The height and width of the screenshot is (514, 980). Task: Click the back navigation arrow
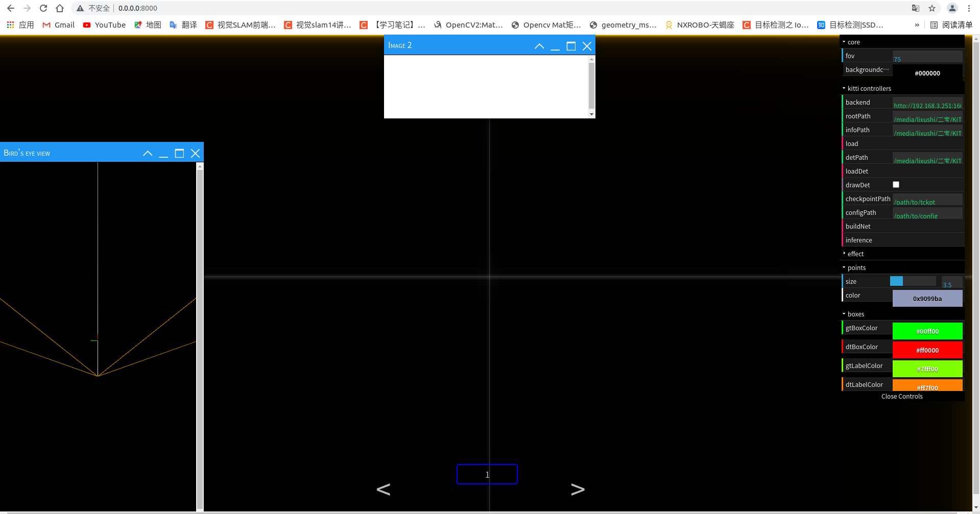point(10,8)
